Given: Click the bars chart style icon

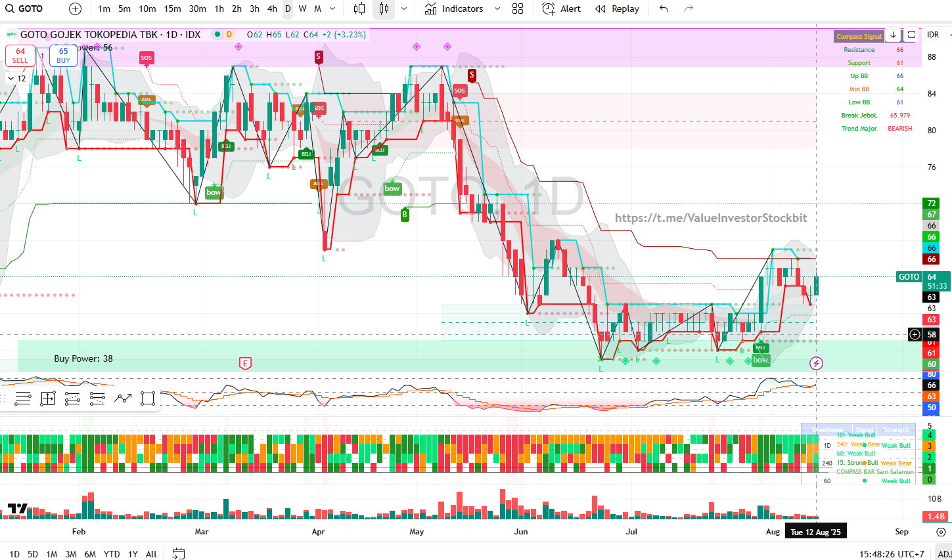Looking at the screenshot, I should [359, 9].
